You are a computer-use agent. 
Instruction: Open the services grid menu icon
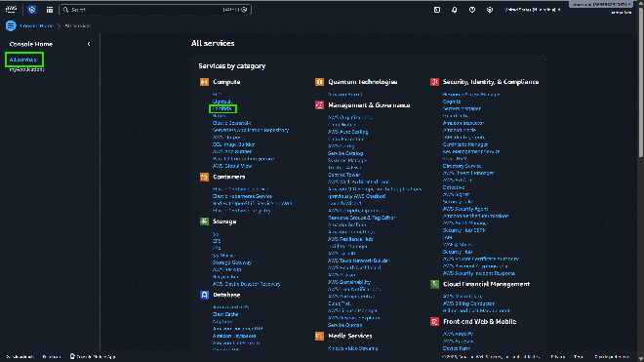coord(50,10)
